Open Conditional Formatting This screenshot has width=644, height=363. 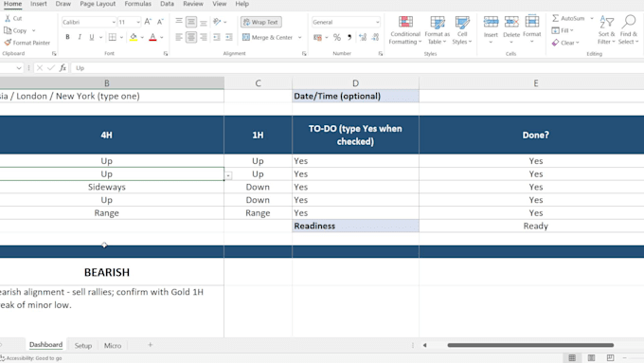405,30
